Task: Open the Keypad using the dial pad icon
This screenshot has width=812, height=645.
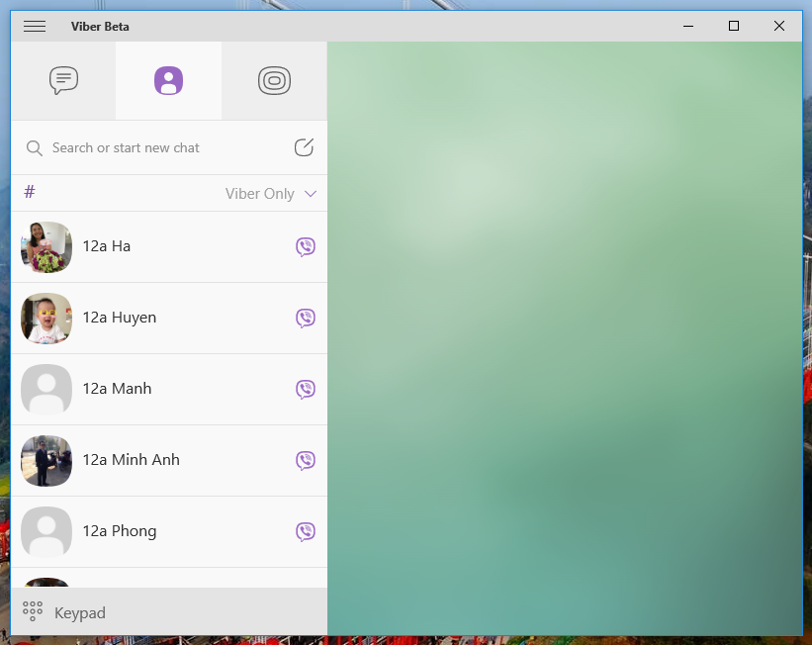Action: click(32, 611)
